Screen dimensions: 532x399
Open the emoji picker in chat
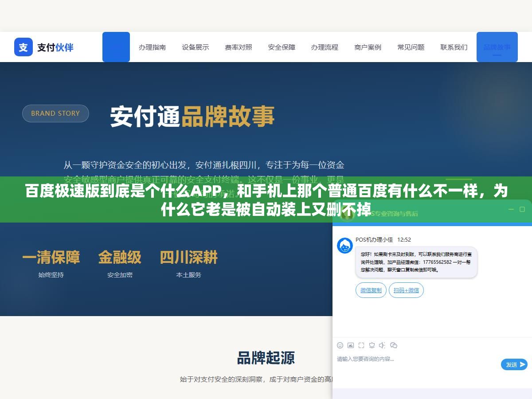[x=340, y=345]
